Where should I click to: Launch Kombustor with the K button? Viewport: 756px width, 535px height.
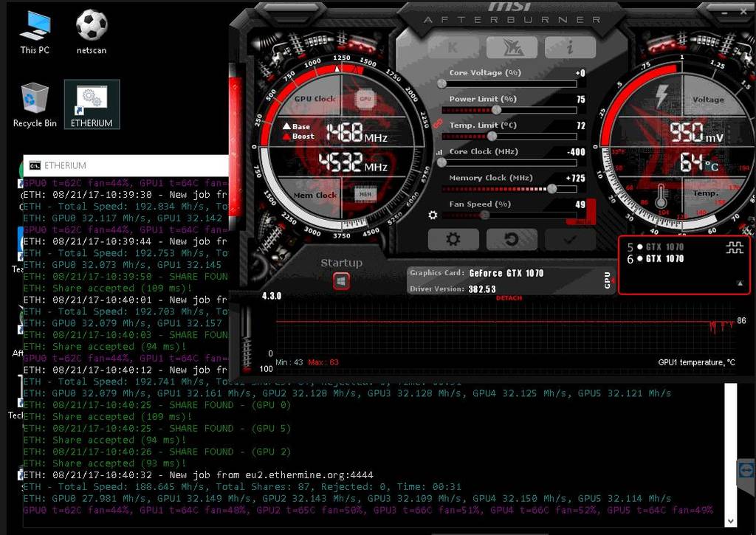click(x=453, y=47)
